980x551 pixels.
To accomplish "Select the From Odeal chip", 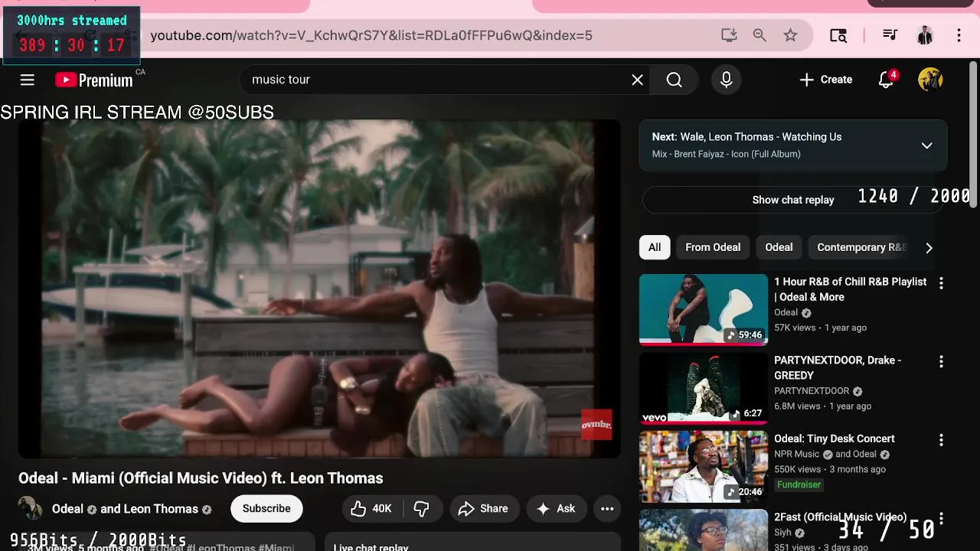I will point(713,247).
